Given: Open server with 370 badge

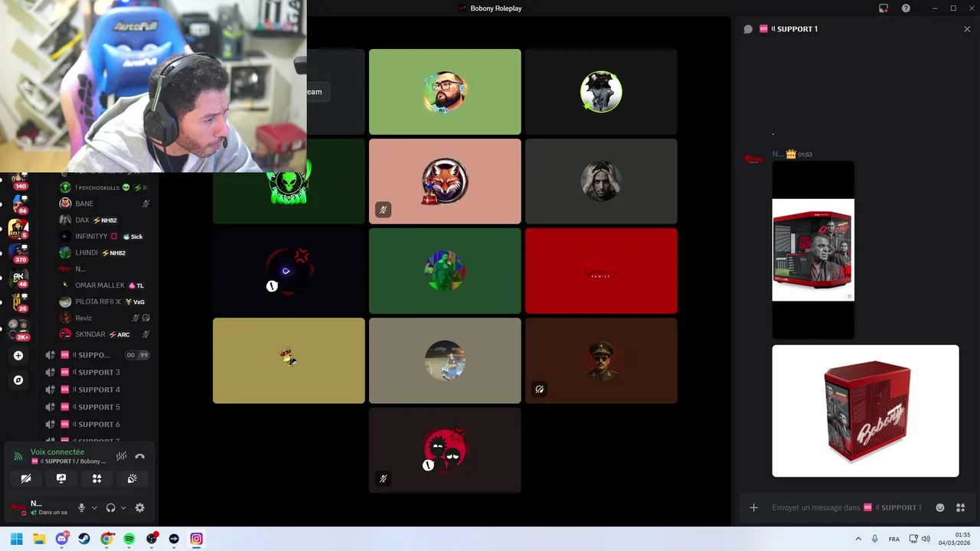Looking at the screenshot, I should (18, 253).
